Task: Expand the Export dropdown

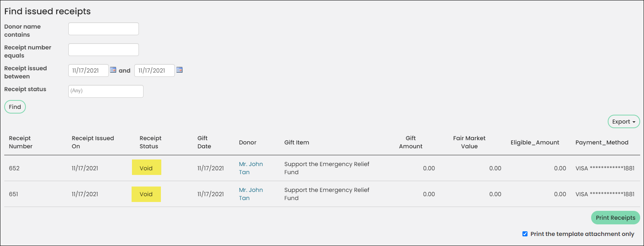Action: tap(624, 122)
